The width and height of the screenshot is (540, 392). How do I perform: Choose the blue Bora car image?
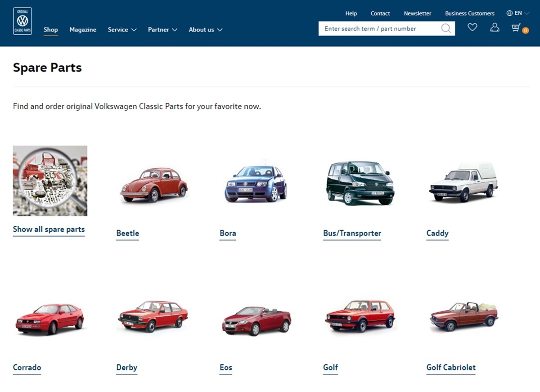coord(256,184)
